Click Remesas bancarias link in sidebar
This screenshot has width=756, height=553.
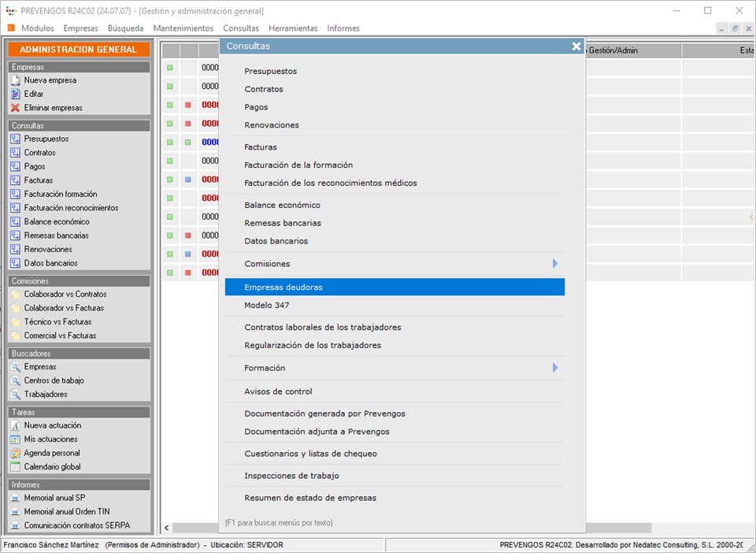pos(56,236)
